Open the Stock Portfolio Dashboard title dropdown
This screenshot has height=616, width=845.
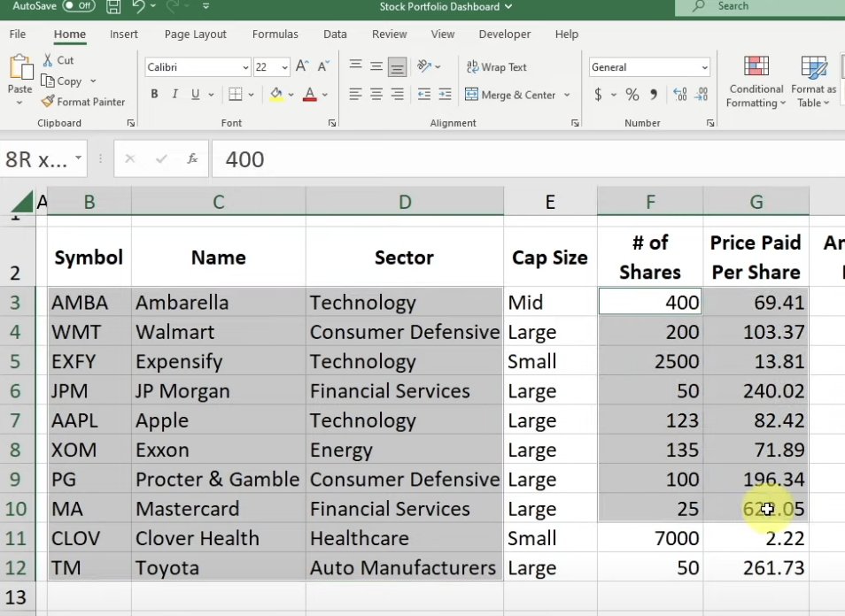coord(508,6)
